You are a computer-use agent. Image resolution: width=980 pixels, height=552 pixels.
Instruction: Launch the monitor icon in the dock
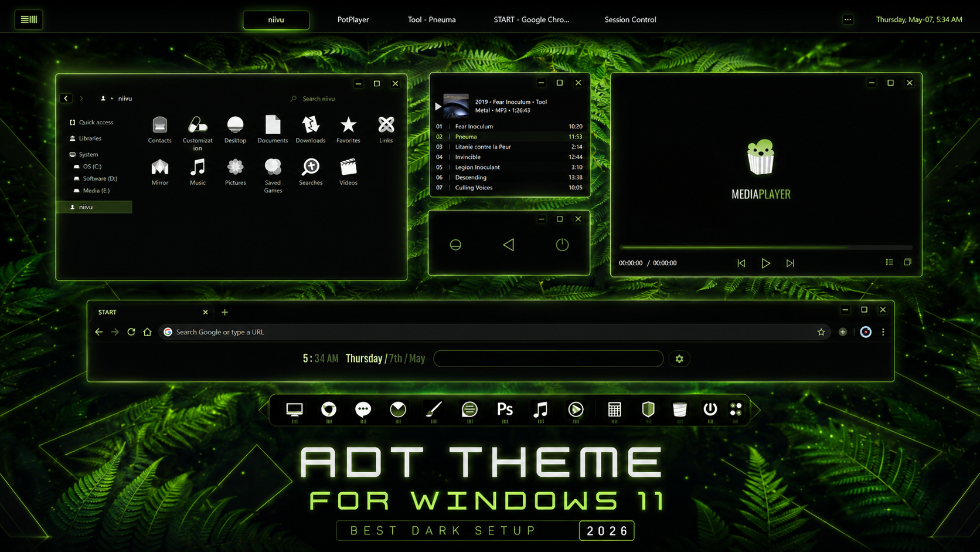[294, 409]
